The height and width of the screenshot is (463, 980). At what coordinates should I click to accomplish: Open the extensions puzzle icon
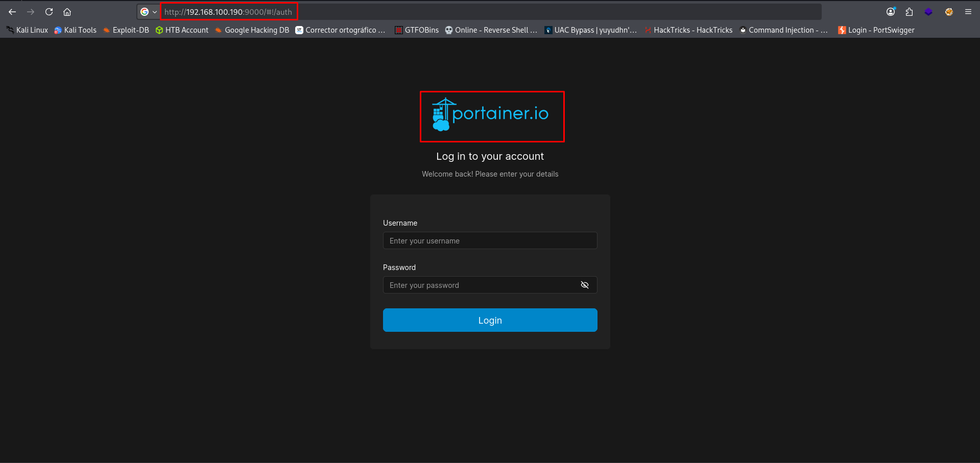click(x=909, y=12)
